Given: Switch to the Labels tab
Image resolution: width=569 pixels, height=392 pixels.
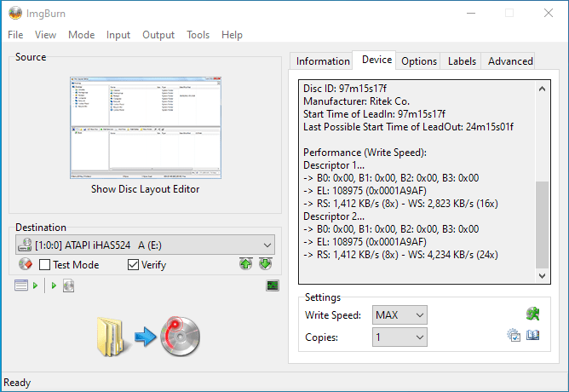Looking at the screenshot, I should [x=462, y=61].
